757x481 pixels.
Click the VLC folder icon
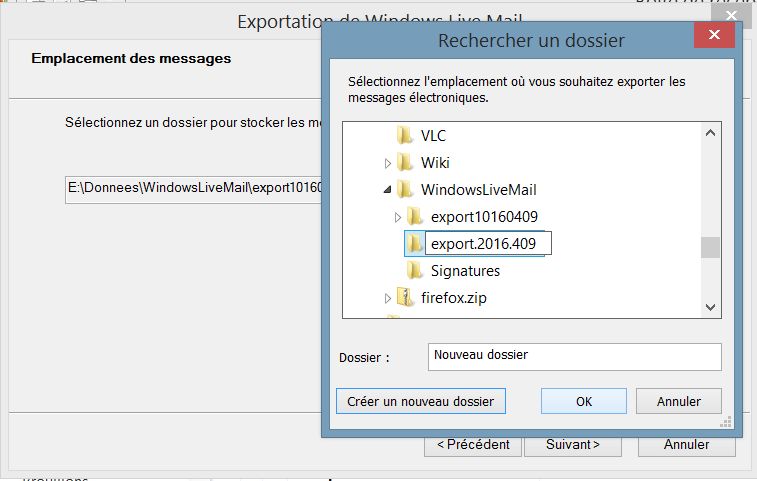point(405,135)
